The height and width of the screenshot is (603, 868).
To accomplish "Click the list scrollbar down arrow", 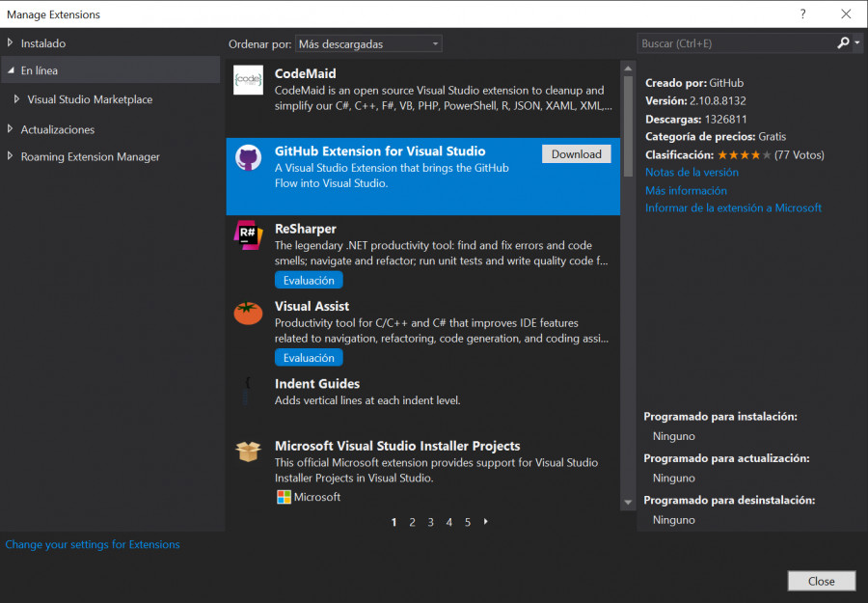I will [x=628, y=503].
